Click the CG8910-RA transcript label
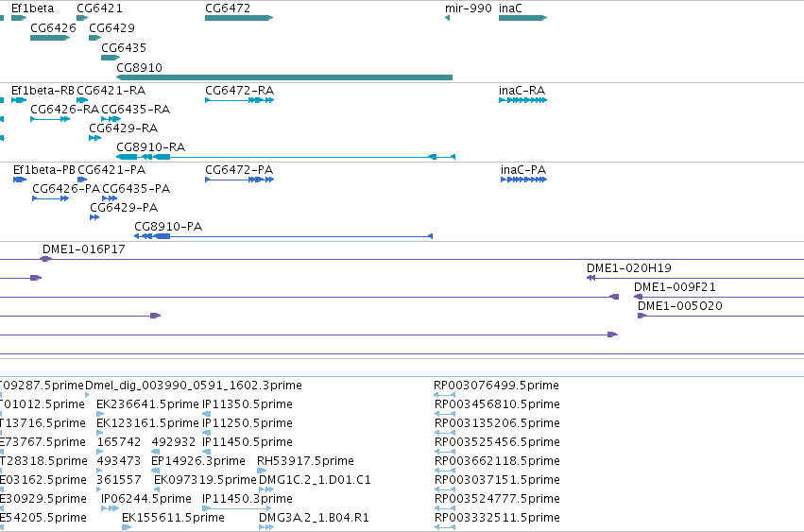The width and height of the screenshot is (804, 532). [x=151, y=147]
